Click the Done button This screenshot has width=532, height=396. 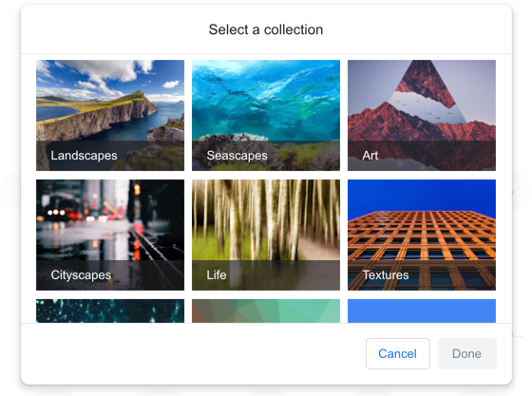click(466, 353)
